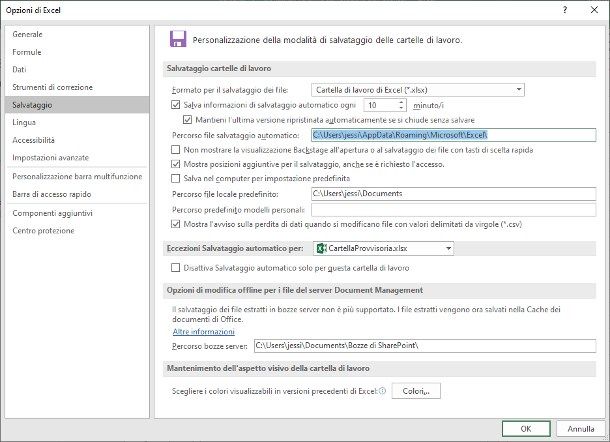This screenshot has width=610, height=442.
Task: Open the Barra di accesso rapido category
Action: [x=77, y=194]
